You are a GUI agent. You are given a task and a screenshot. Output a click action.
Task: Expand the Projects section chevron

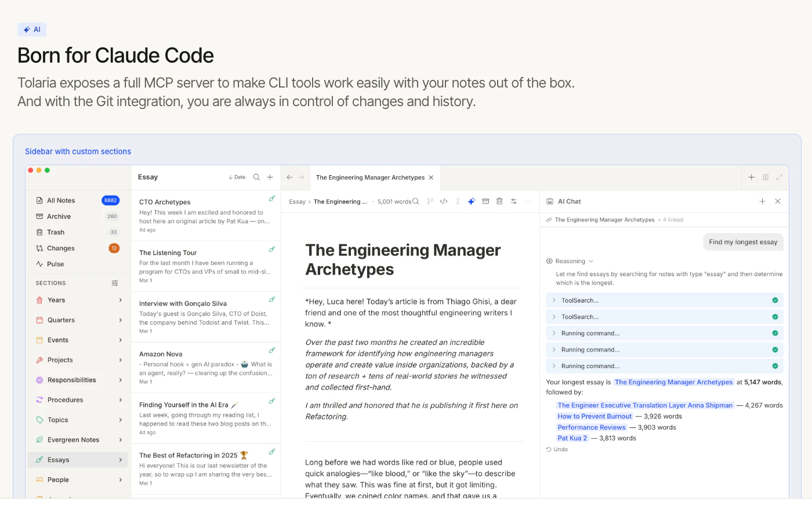[x=121, y=360]
